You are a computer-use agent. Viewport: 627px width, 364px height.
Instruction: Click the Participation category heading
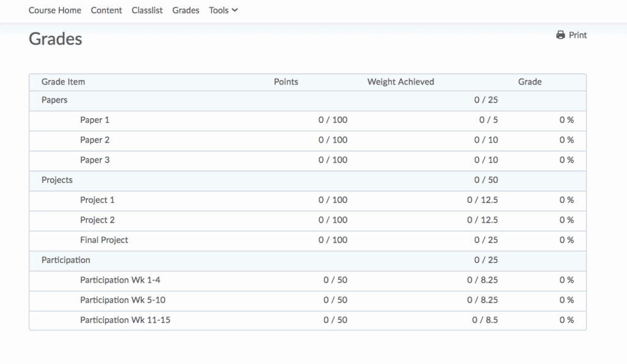point(66,260)
